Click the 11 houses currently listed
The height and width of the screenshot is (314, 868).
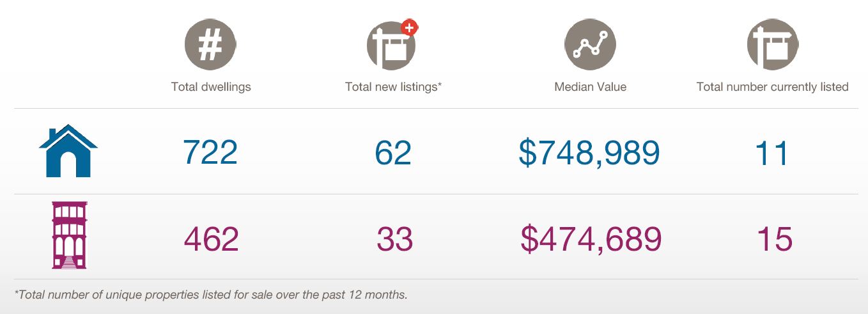pos(771,153)
